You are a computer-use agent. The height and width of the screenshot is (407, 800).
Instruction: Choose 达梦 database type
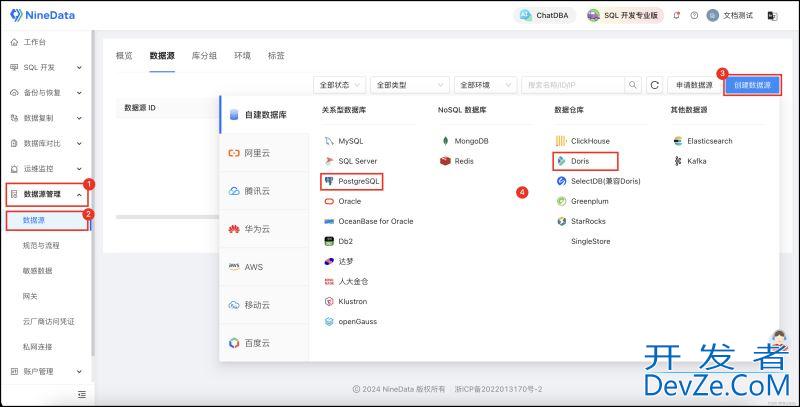point(339,261)
